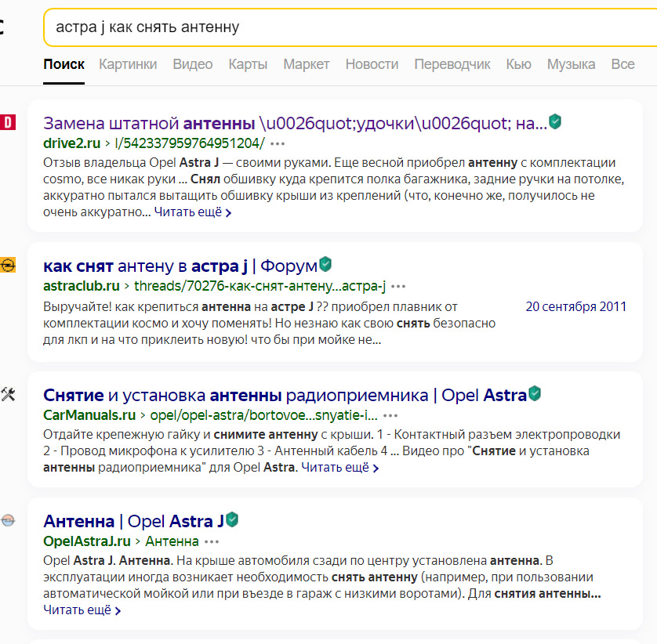Open the Переводчик tab

pos(452,64)
